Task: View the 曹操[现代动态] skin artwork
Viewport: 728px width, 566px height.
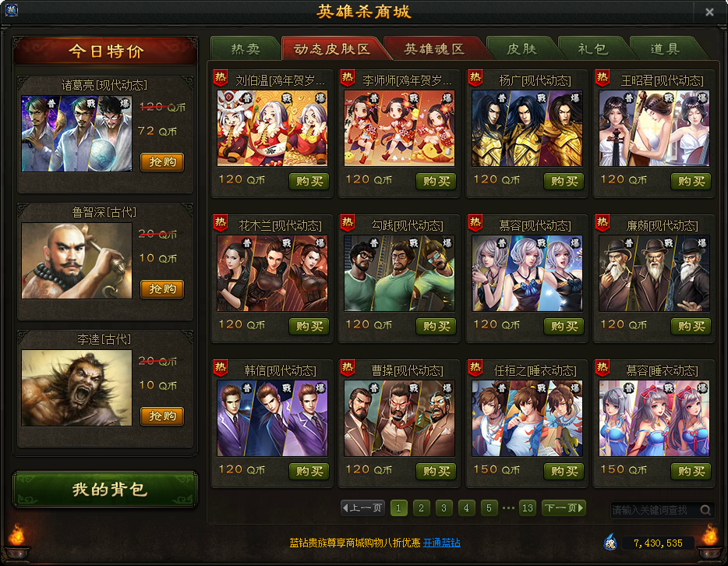Action: pos(399,419)
